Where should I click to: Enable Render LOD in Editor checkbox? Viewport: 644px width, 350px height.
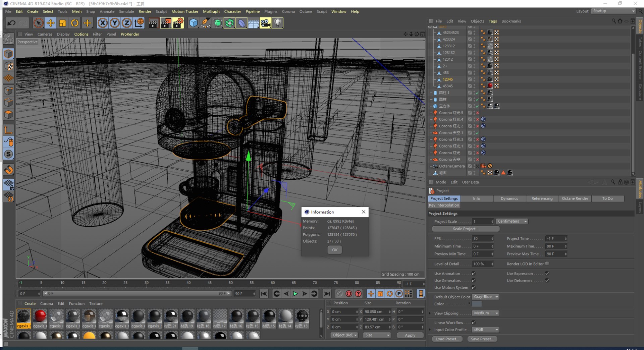click(x=547, y=264)
